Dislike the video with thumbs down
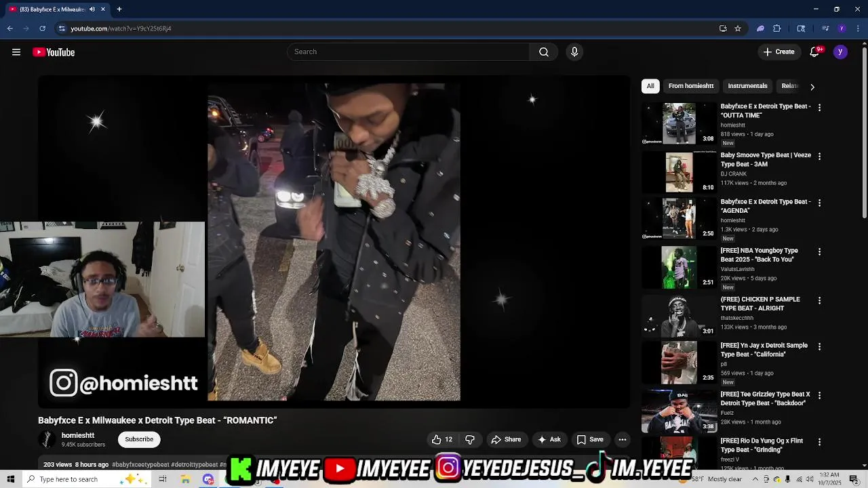Viewport: 868px width, 488px height. point(470,439)
